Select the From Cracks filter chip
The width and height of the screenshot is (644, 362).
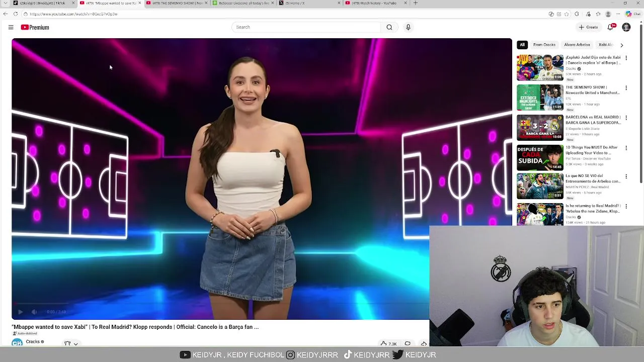pyautogui.click(x=544, y=45)
